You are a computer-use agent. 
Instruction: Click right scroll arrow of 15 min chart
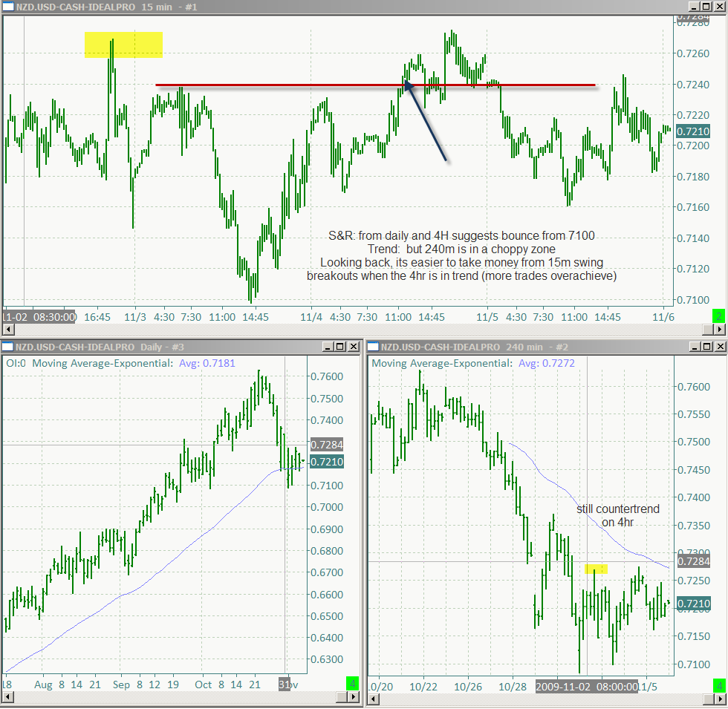click(719, 330)
